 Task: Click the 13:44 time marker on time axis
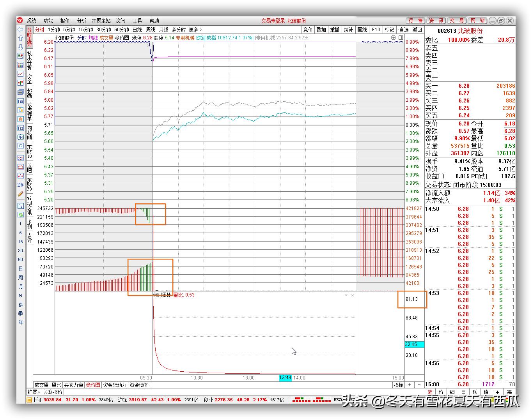click(x=285, y=378)
